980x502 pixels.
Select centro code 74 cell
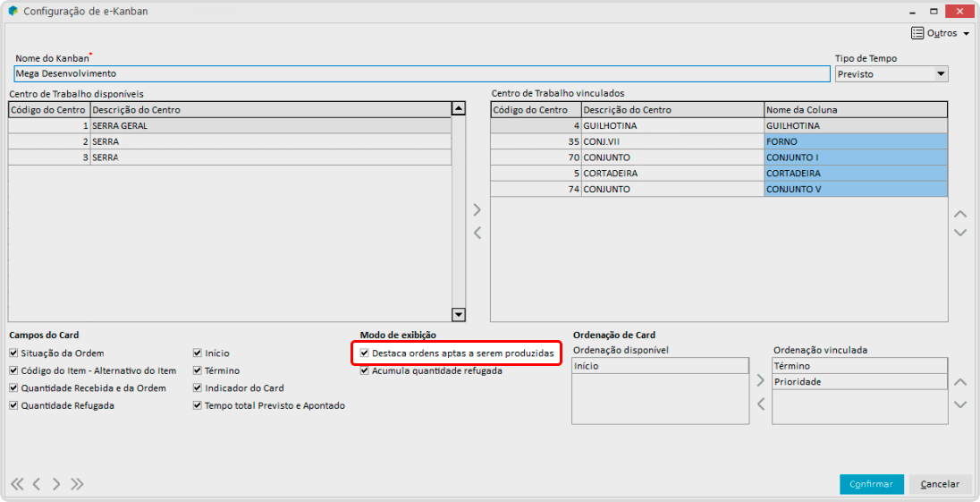pos(536,189)
